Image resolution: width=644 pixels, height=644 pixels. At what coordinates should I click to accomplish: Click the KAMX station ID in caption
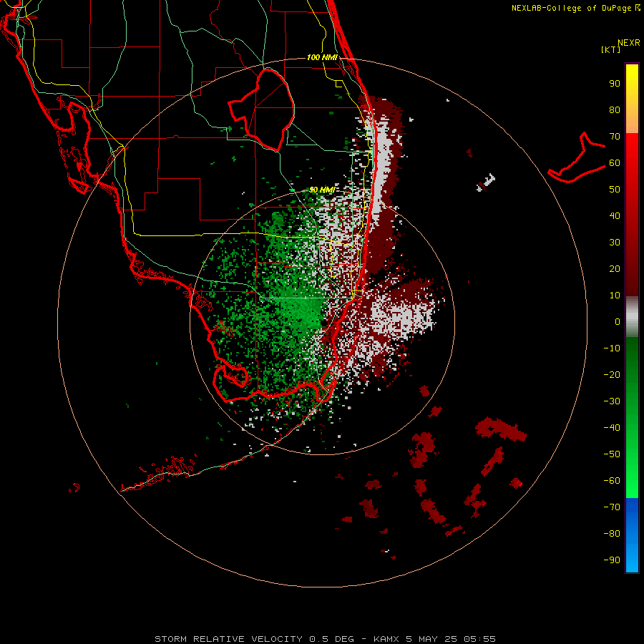pyautogui.click(x=386, y=639)
